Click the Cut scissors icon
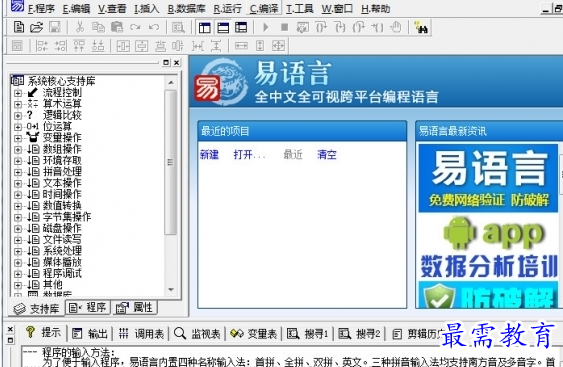 (80, 27)
